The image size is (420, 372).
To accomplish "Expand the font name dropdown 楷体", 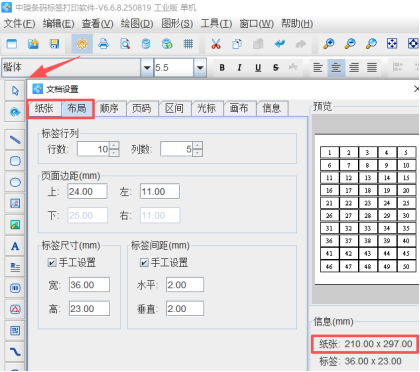I will (146, 68).
